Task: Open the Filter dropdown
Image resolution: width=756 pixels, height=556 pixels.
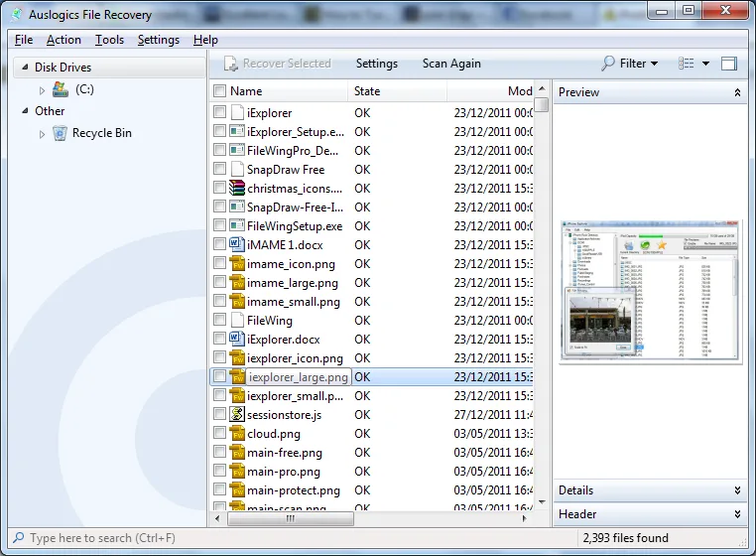Action: point(630,64)
